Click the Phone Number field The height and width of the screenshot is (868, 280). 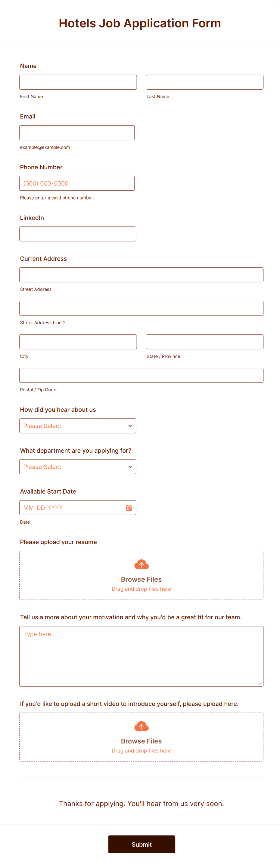[x=77, y=183]
